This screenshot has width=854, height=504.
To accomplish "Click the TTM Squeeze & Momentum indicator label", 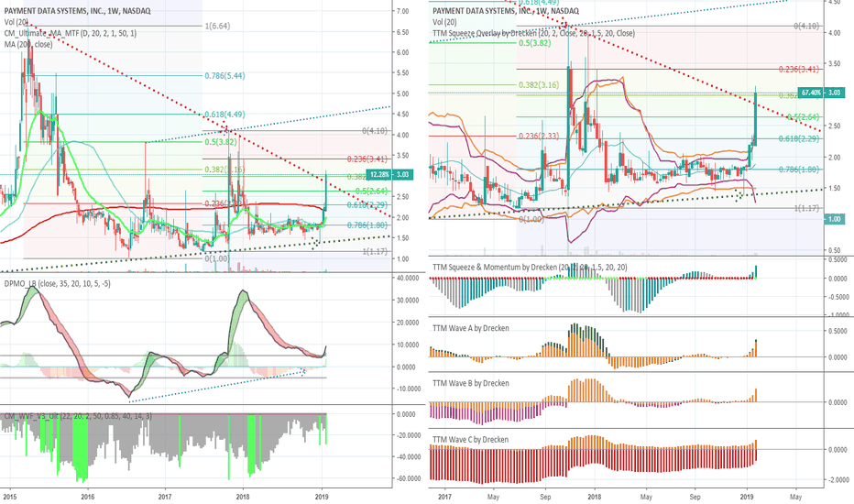I will [x=530, y=267].
